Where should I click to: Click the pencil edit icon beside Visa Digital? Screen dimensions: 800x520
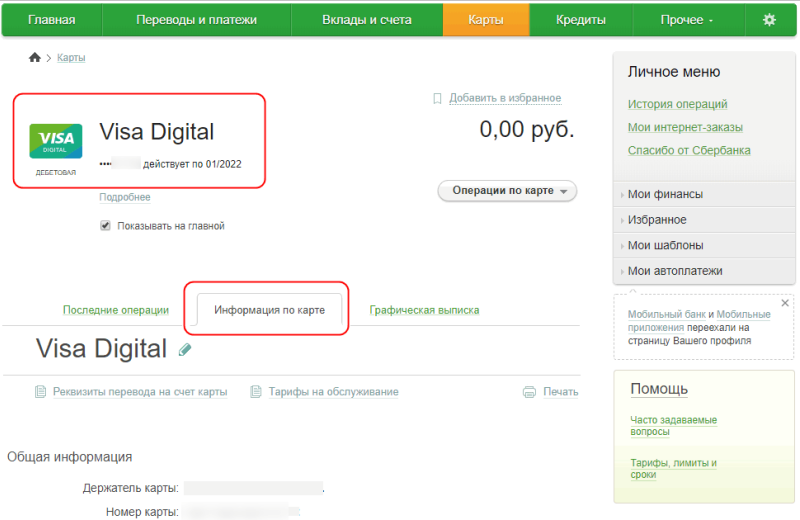pos(184,349)
